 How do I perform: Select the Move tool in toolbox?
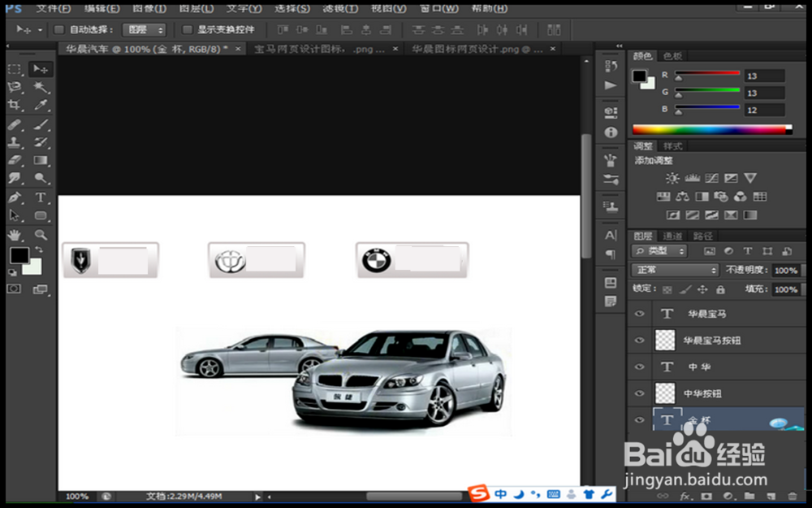tap(41, 69)
